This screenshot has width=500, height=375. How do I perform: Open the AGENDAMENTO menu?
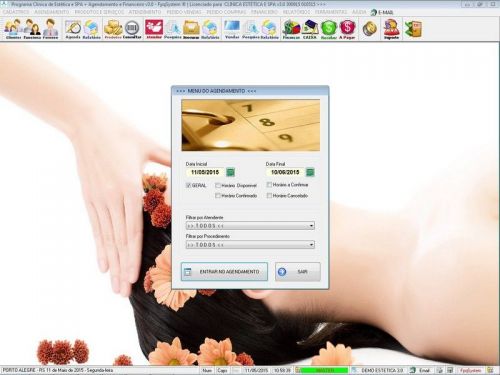tap(52, 12)
